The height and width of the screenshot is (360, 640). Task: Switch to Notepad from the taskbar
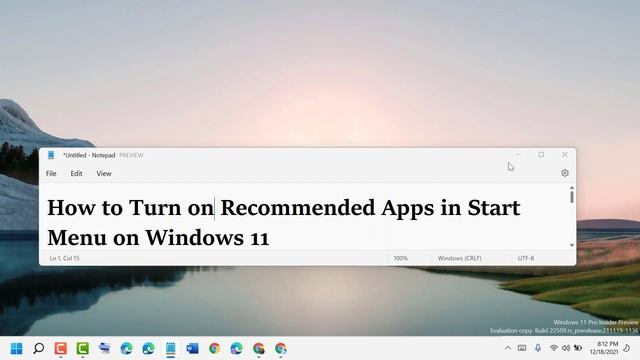tap(171, 349)
